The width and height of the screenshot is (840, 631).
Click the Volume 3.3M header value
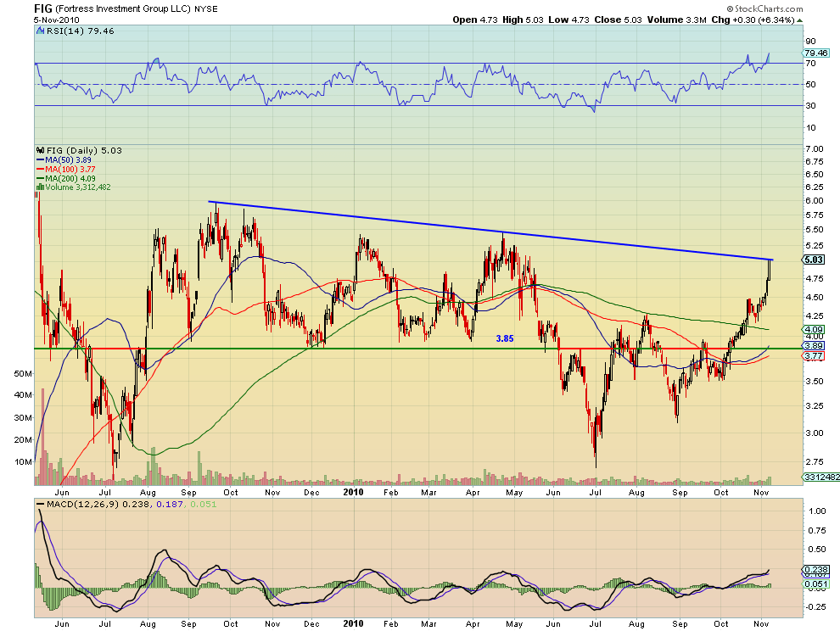676,20
